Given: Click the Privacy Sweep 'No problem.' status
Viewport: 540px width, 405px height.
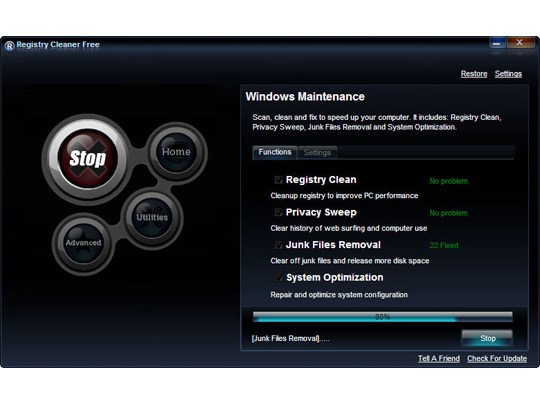Looking at the screenshot, I should tap(449, 213).
